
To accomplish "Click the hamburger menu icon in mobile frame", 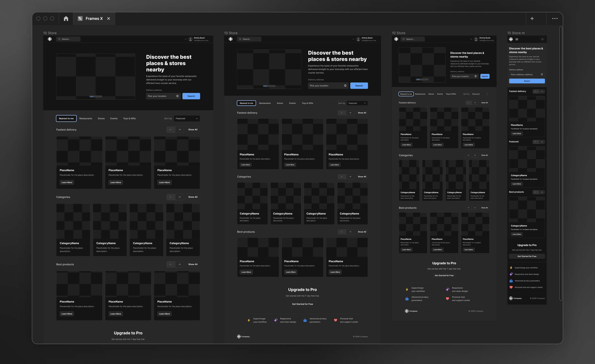I will 517,39.
